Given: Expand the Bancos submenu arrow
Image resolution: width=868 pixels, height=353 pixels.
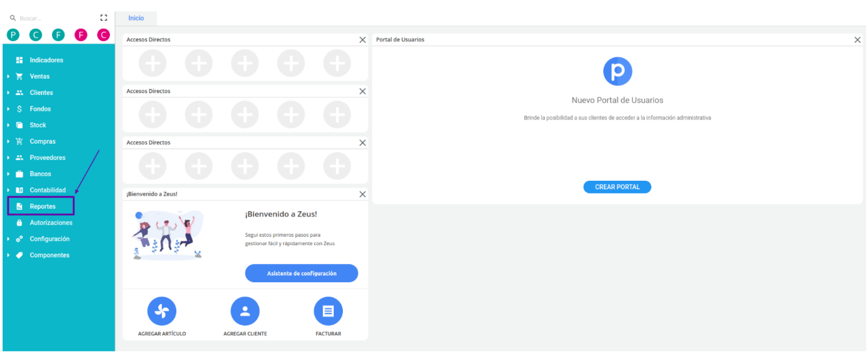Looking at the screenshot, I should point(7,174).
